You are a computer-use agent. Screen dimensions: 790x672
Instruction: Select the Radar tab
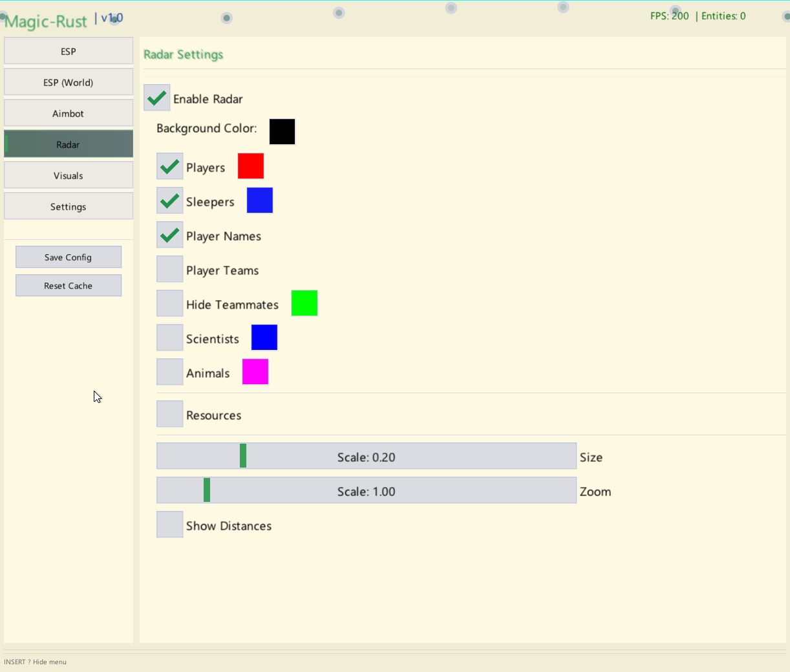coord(68,144)
